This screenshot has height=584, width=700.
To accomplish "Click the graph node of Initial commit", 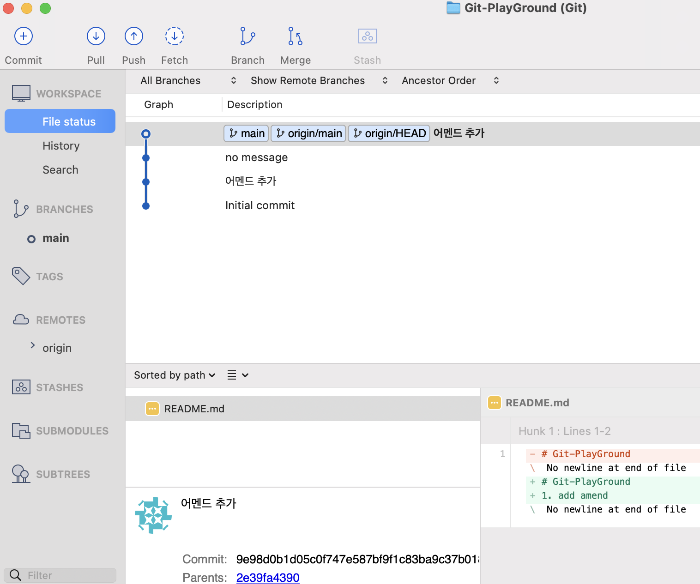I will point(146,206).
